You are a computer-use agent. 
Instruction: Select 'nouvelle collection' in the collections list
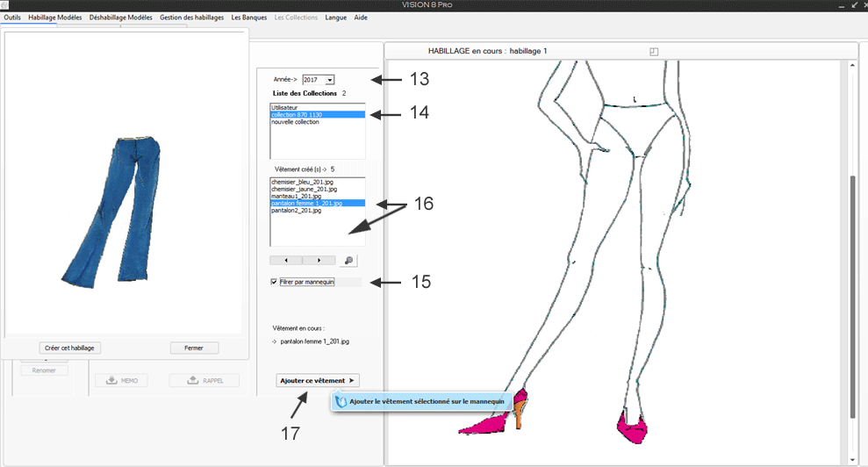[295, 122]
